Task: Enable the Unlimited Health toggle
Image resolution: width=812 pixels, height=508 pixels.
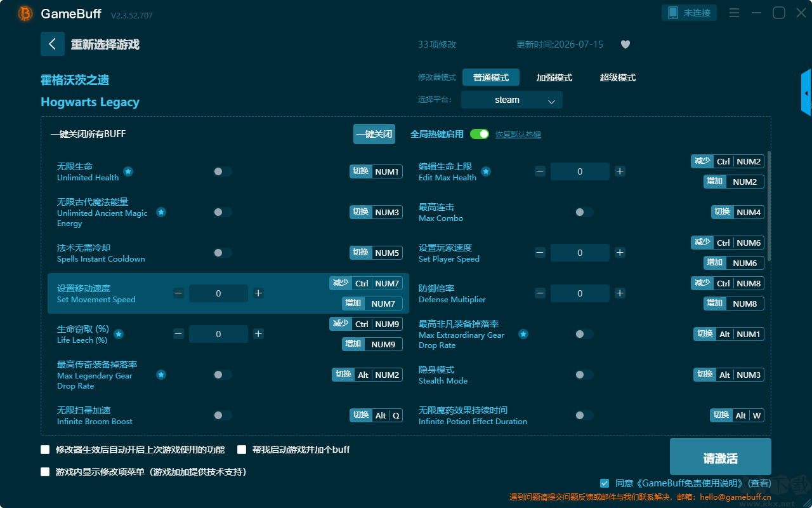Action: click(x=223, y=171)
